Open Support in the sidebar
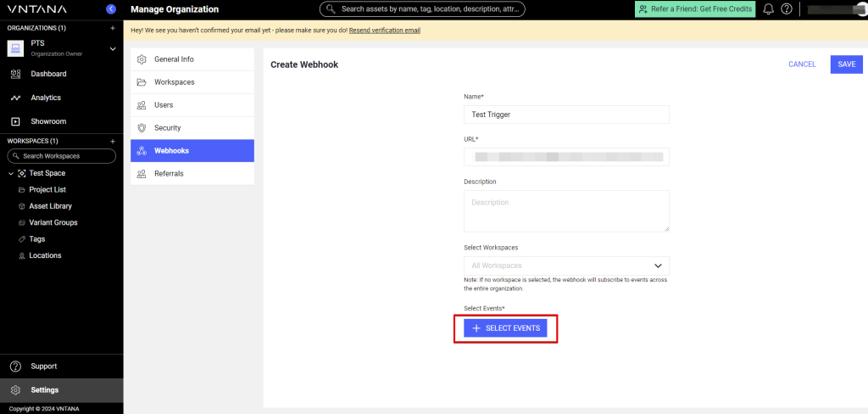 [x=43, y=366]
